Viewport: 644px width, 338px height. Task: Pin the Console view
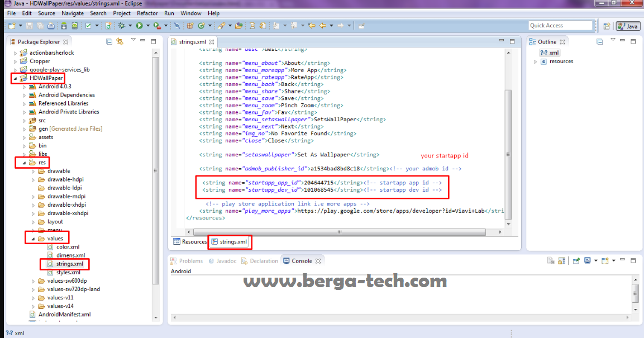[x=576, y=260]
